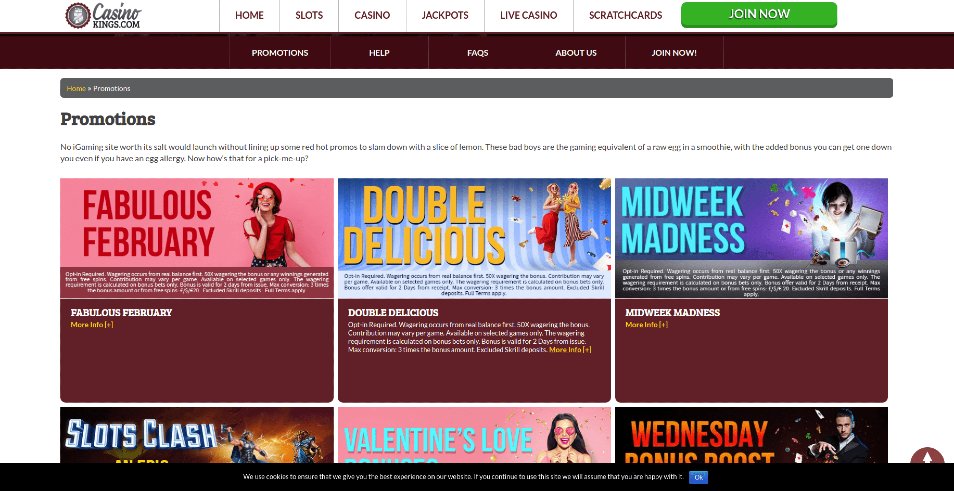Image resolution: width=954 pixels, height=491 pixels.
Task: Open the Valentine's Love promotion banner
Action: 475,435
